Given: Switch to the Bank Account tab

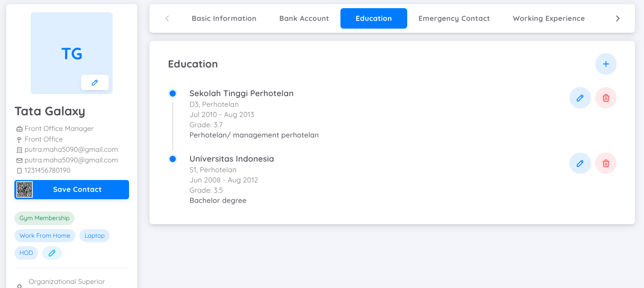Looking at the screenshot, I should (304, 18).
